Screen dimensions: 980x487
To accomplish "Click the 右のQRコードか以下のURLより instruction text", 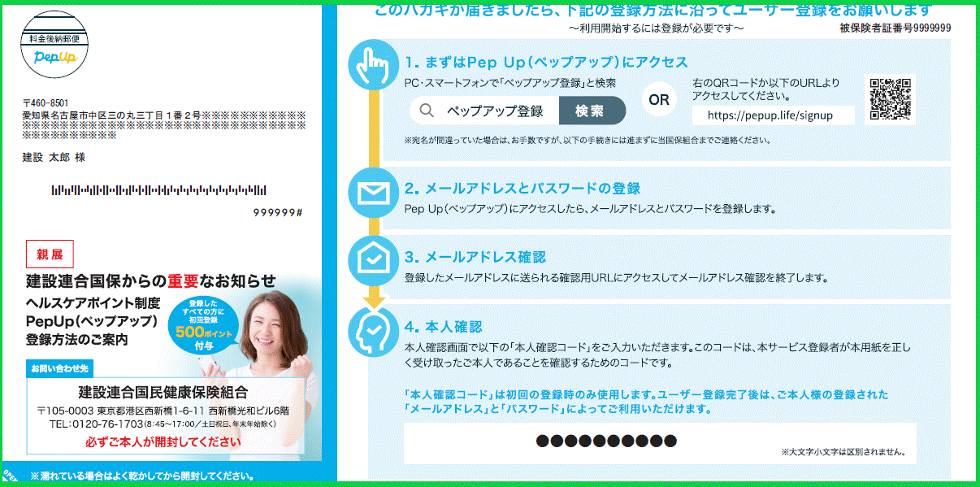I will pos(765,89).
